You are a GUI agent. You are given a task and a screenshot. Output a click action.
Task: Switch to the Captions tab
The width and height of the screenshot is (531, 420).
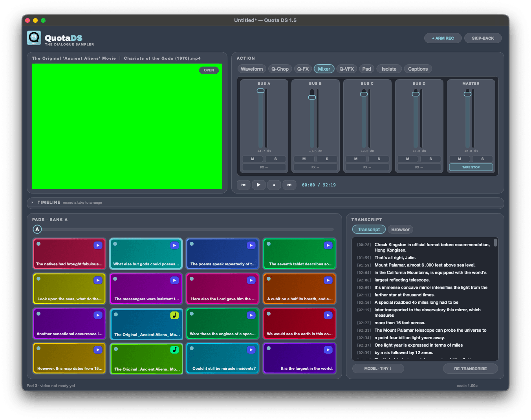click(418, 69)
